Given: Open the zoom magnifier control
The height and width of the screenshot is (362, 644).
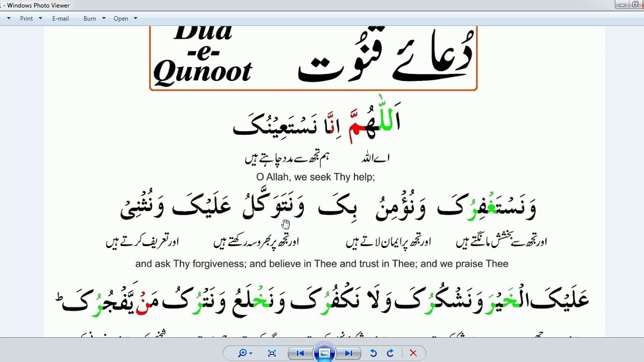Looking at the screenshot, I should 245,353.
